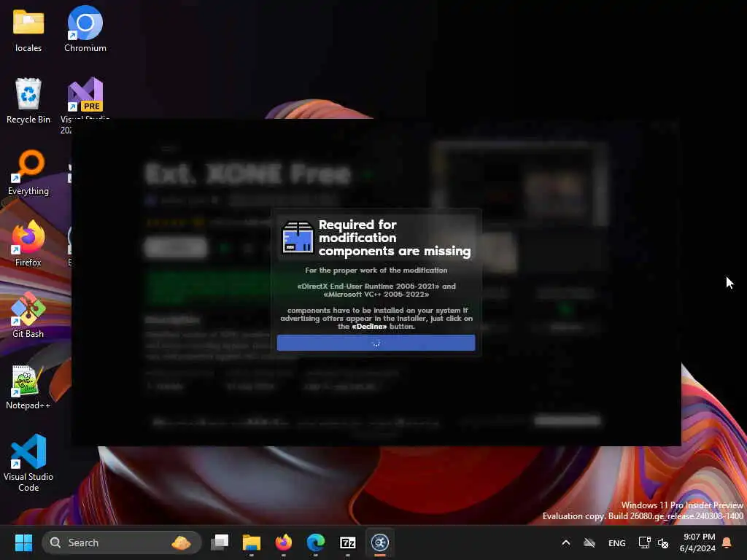
Task: Expand the hidden system tray icons
Action: point(566,542)
